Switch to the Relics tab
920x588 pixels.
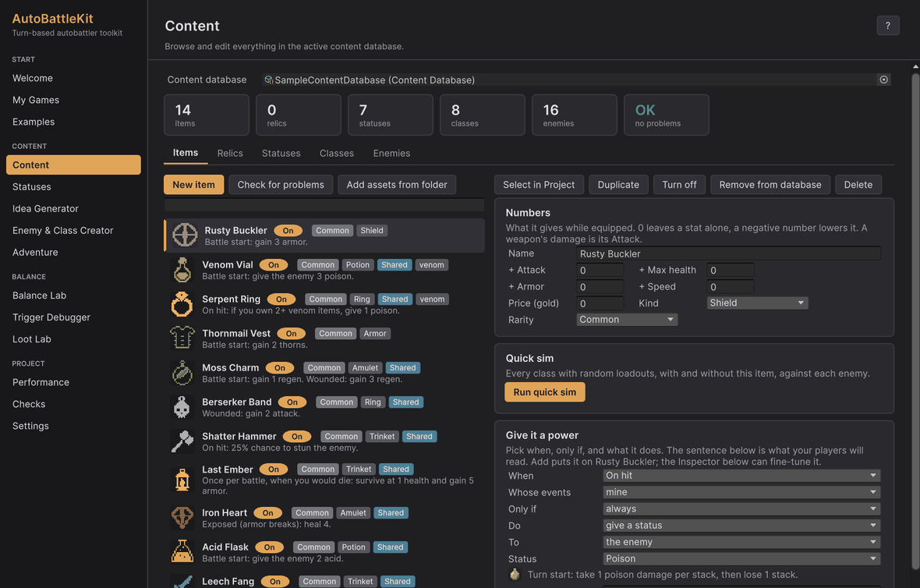[x=230, y=153]
